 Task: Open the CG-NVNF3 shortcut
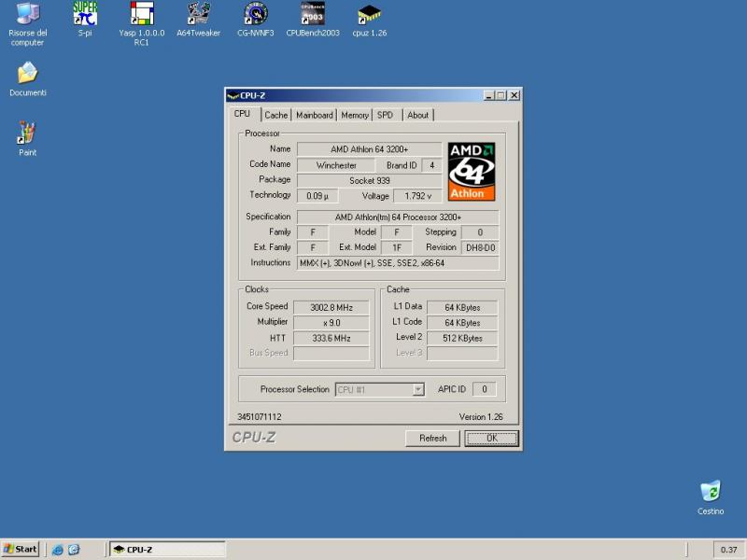point(256,19)
